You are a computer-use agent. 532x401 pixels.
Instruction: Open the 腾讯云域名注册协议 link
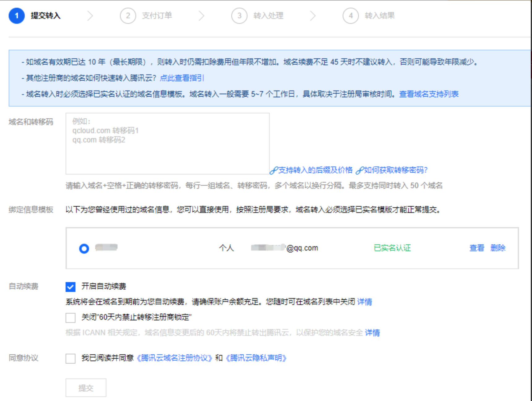tap(174, 358)
